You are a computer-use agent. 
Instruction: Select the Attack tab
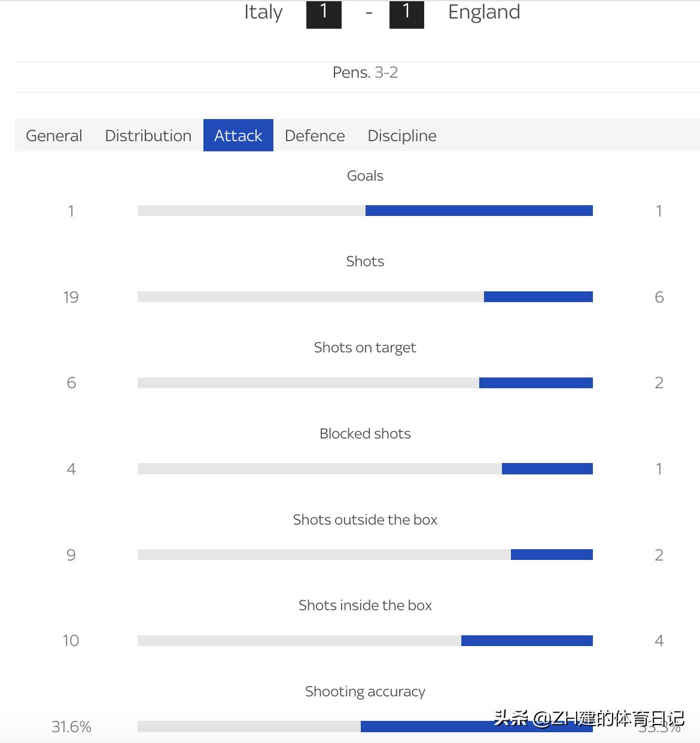[x=238, y=136]
